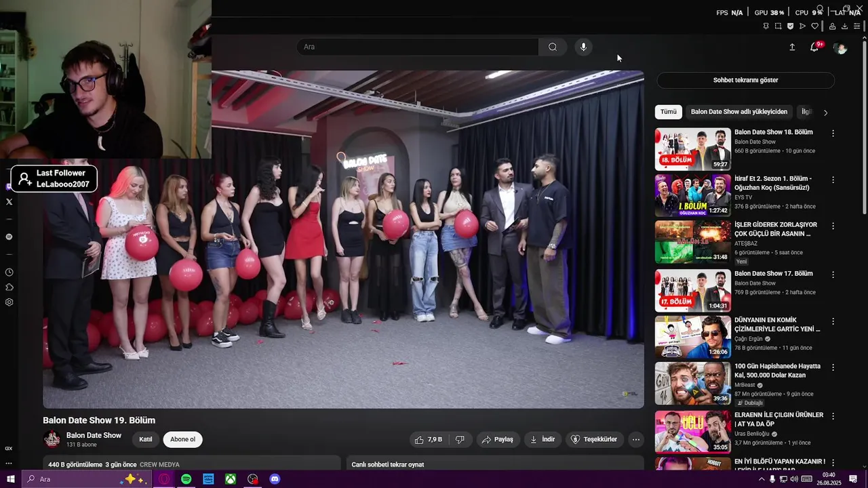Click Sohbet tekrarını göster button
Screen dimensions: 868x488
745,80
